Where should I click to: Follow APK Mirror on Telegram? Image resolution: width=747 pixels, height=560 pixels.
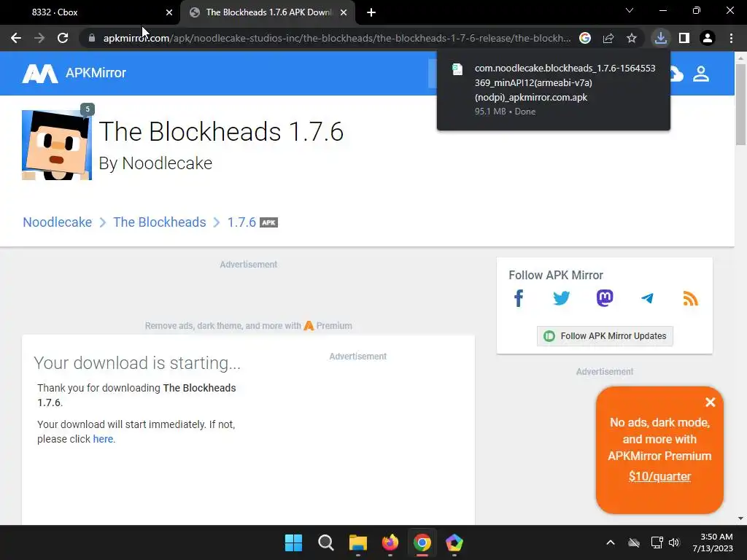[648, 298]
